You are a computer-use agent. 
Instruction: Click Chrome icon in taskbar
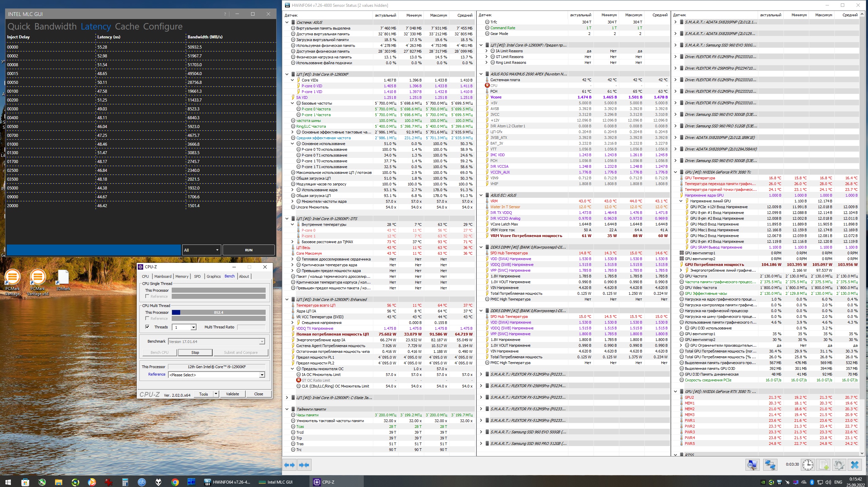(x=175, y=482)
